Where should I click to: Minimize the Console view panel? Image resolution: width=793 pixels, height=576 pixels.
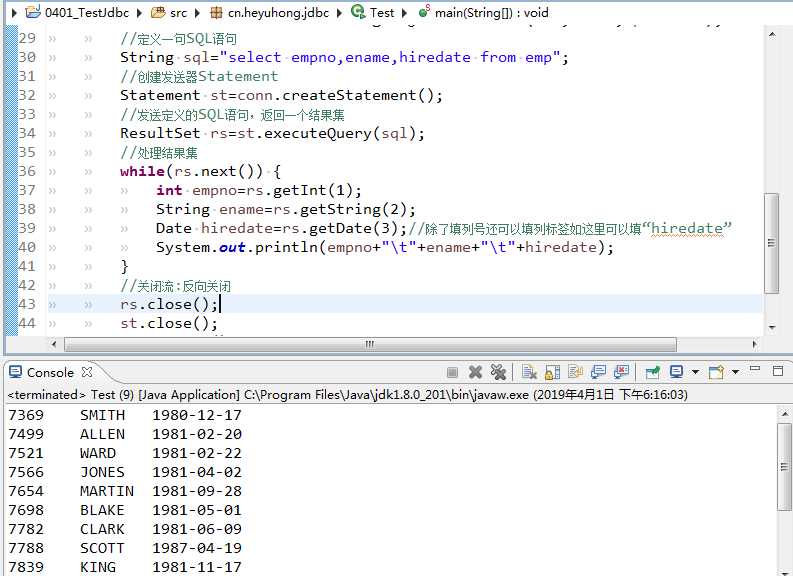755,370
